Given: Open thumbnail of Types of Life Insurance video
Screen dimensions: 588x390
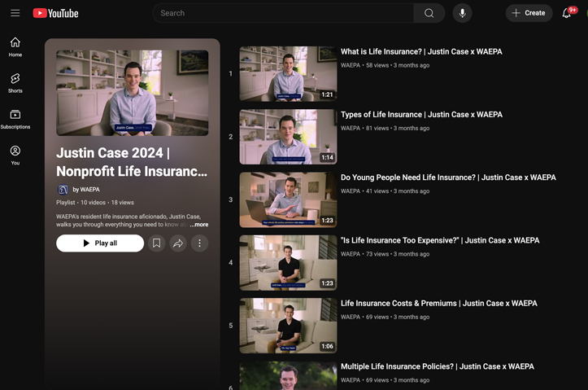Looking at the screenshot, I should tap(288, 137).
